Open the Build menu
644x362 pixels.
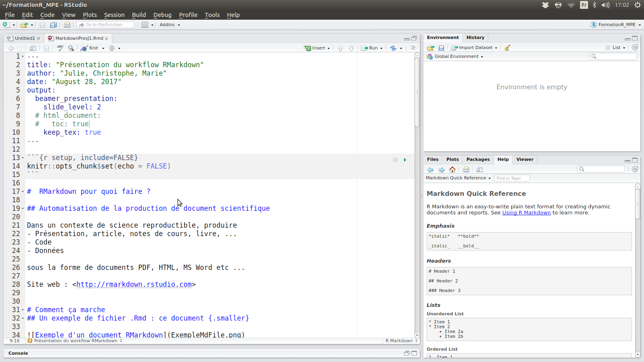click(139, 15)
